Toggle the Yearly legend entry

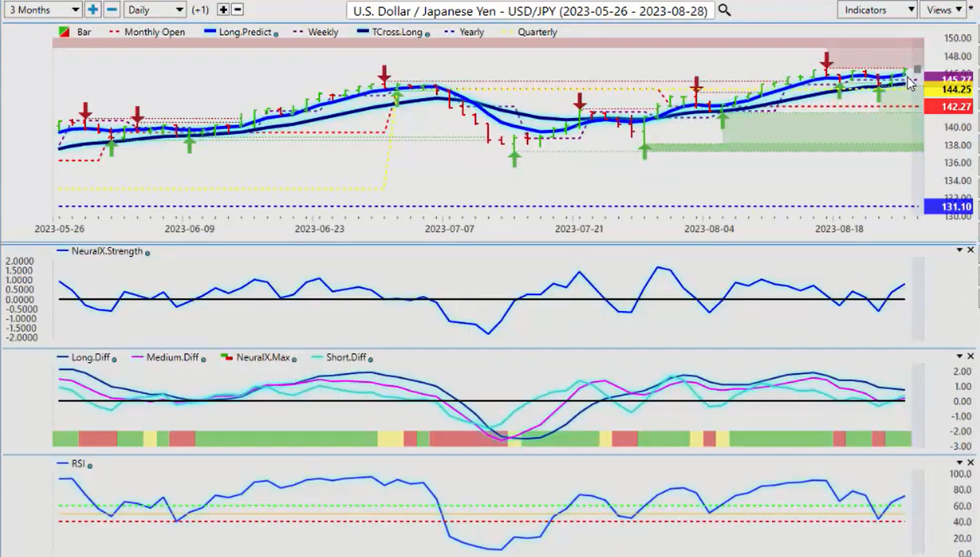point(464,32)
